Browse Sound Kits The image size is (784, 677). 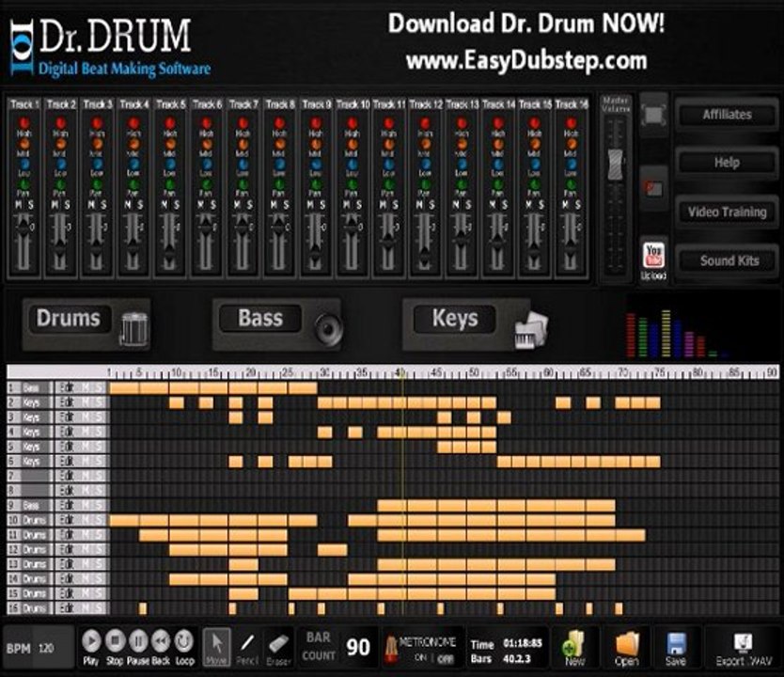727,260
